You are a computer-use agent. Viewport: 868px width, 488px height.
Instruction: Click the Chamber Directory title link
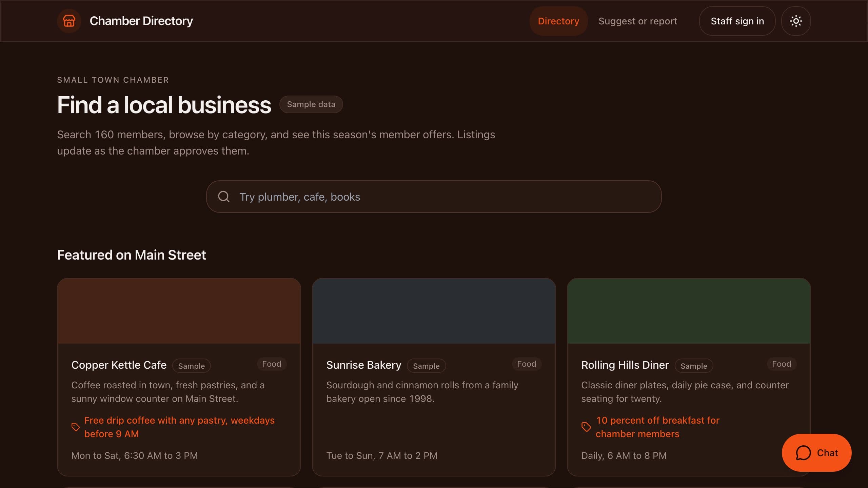point(141,21)
